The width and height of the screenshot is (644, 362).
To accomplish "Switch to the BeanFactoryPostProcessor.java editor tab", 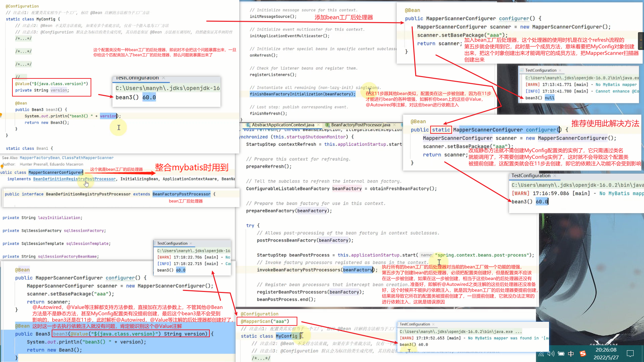I will tap(361, 125).
